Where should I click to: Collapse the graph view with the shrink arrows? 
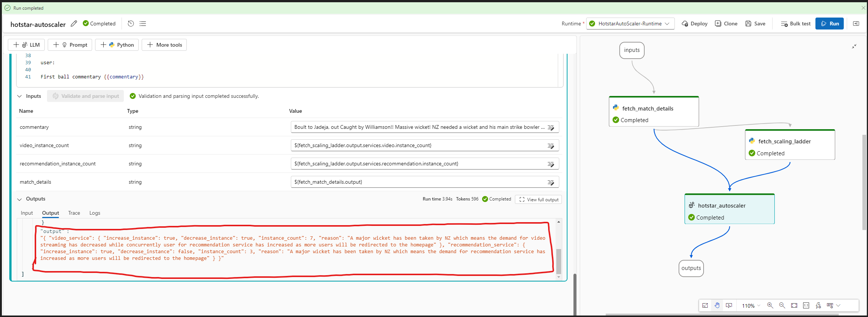(x=854, y=46)
